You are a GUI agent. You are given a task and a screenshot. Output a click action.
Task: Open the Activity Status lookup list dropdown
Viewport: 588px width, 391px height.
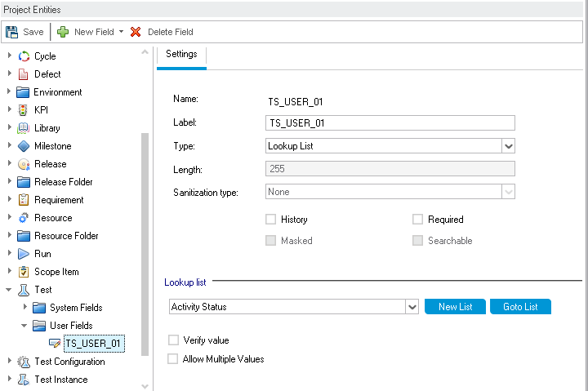pyautogui.click(x=412, y=307)
